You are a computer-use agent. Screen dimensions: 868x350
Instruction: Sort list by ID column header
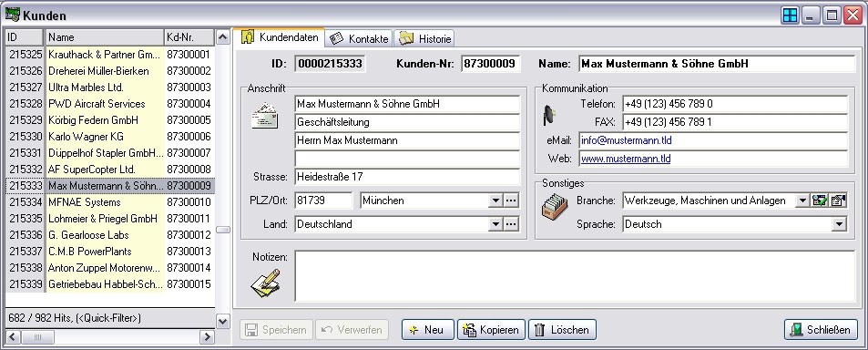[x=25, y=37]
